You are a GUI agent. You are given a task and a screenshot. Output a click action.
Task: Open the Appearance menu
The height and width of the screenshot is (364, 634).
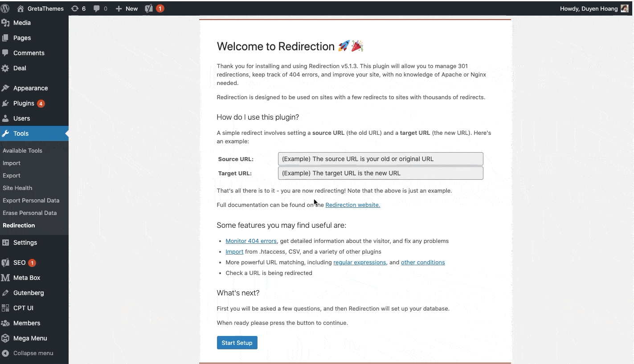30,88
